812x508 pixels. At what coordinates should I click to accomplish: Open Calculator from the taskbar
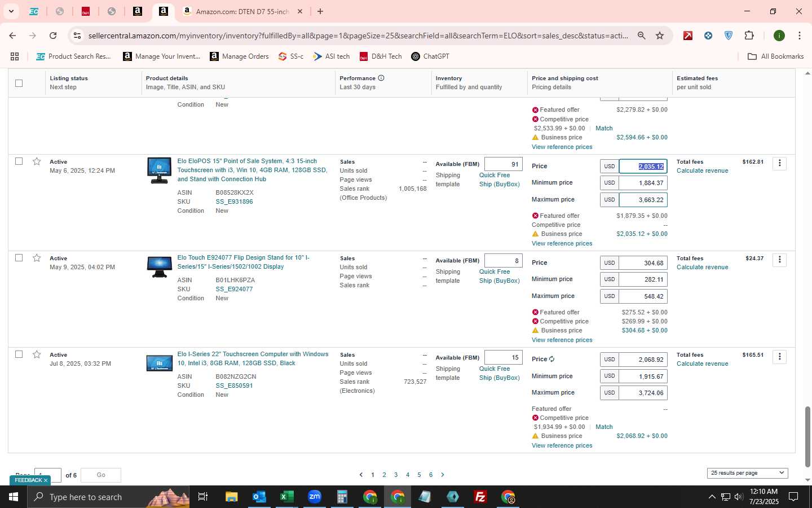coord(342,497)
